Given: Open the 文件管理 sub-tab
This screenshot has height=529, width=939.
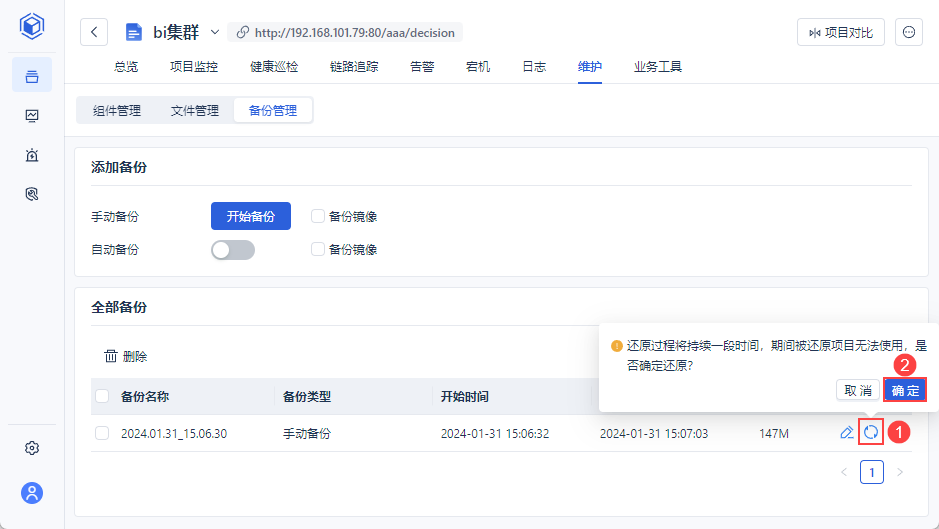Looking at the screenshot, I should (x=195, y=110).
